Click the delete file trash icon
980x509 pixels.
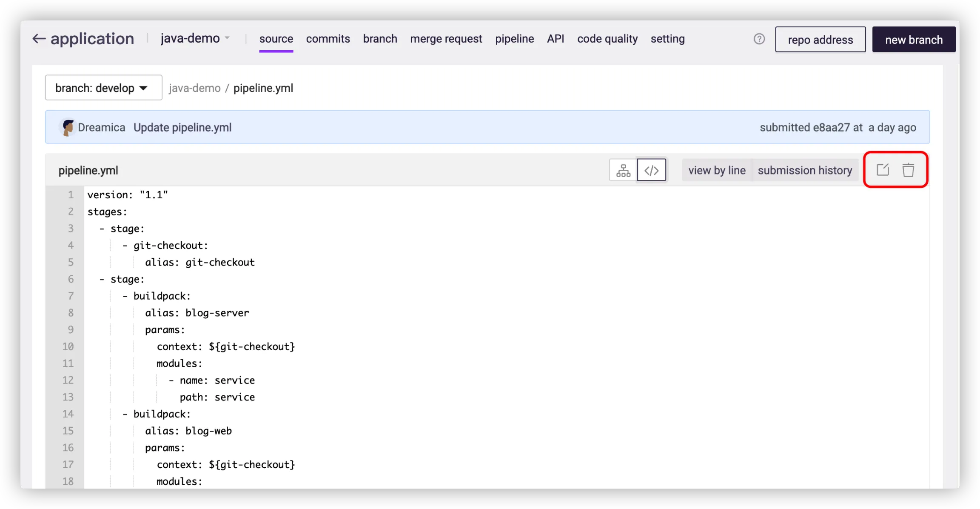click(x=908, y=170)
